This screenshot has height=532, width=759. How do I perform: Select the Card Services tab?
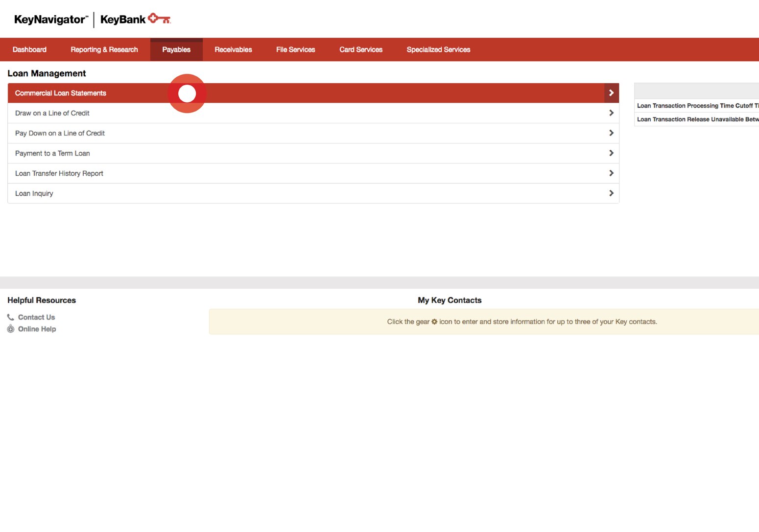point(361,49)
